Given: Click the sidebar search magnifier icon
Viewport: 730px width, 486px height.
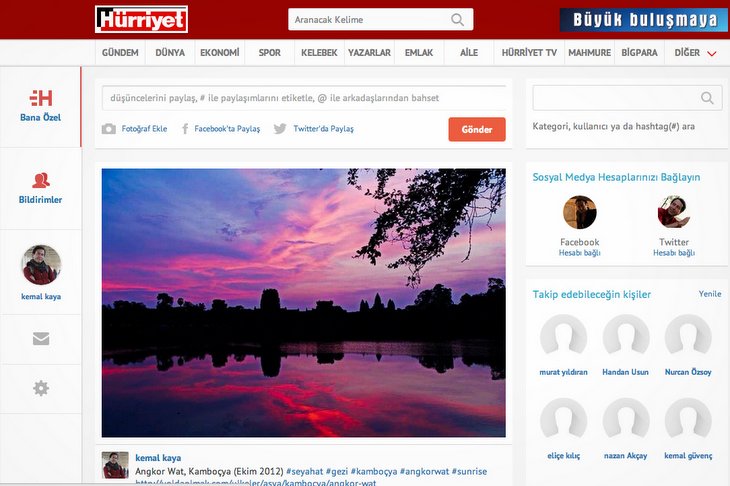Looking at the screenshot, I should tap(707, 98).
